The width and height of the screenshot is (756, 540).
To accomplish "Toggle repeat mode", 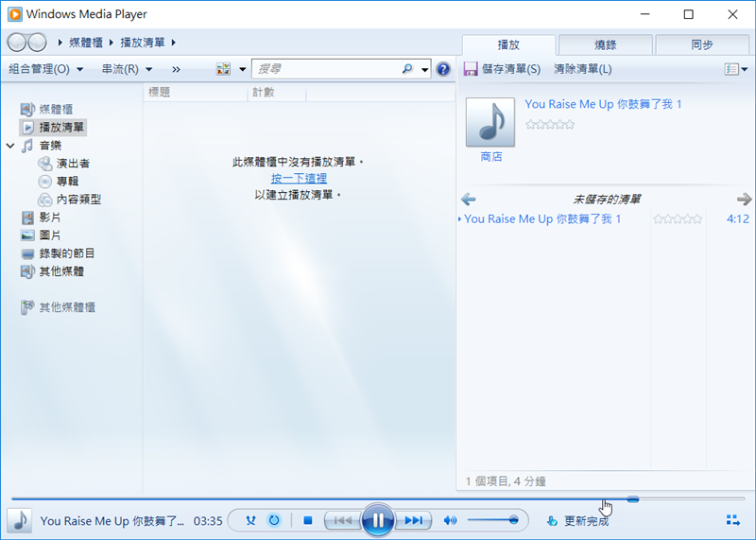I will 274,520.
